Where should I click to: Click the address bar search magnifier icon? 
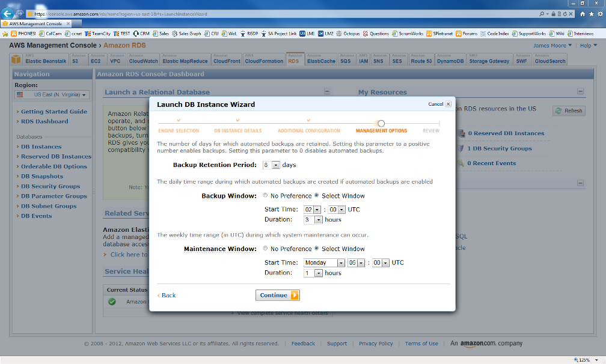[542, 14]
